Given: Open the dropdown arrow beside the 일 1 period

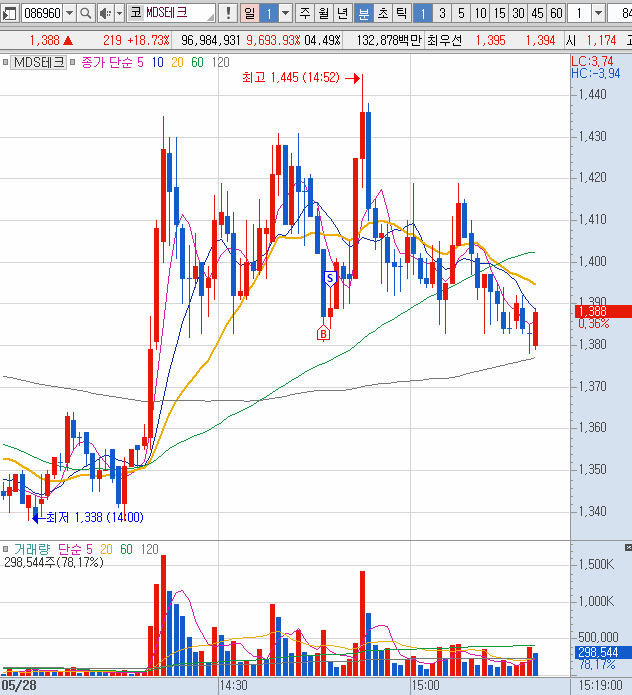Looking at the screenshot, I should point(285,13).
